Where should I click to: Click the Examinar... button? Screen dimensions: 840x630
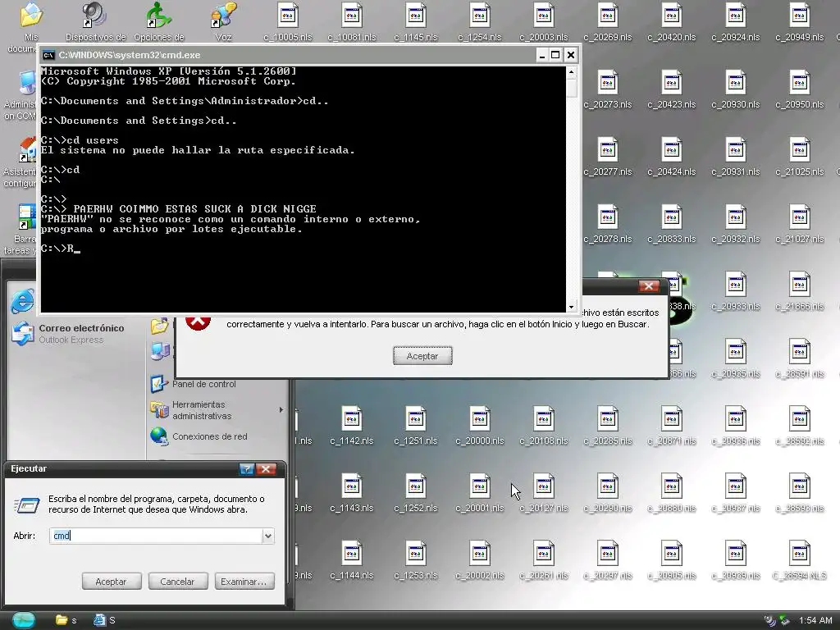(244, 582)
